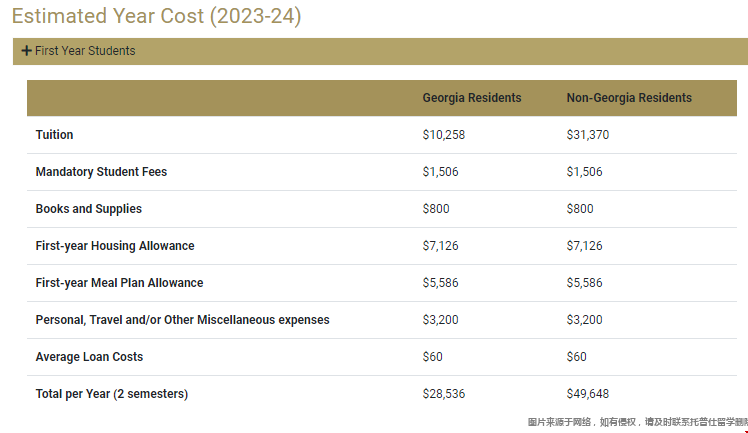Click the First-year Meal Plan Allowance label
748x433 pixels.
pyautogui.click(x=119, y=283)
